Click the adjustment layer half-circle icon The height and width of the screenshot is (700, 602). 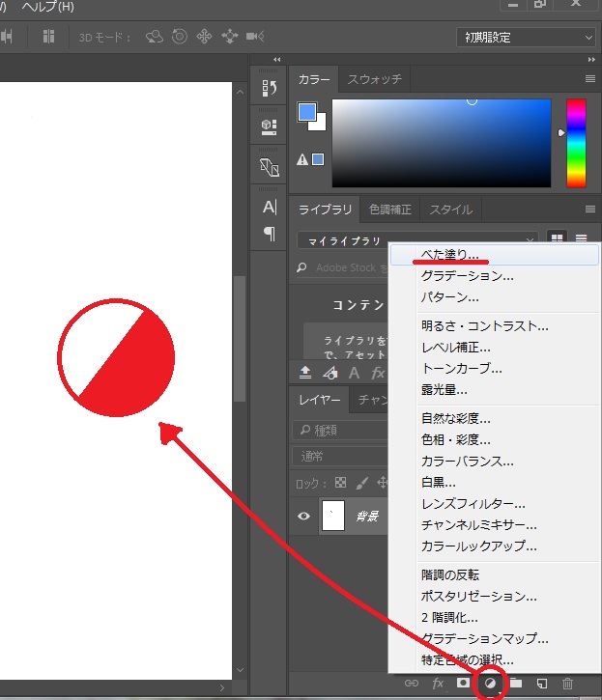(490, 683)
